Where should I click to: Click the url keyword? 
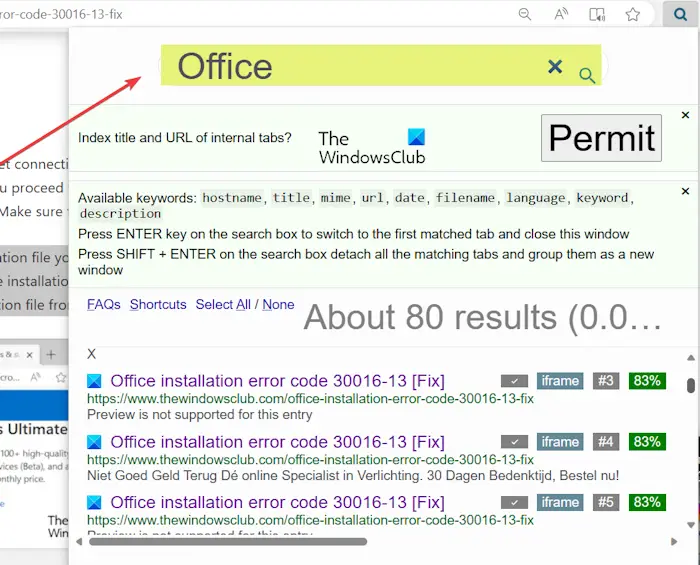click(373, 198)
